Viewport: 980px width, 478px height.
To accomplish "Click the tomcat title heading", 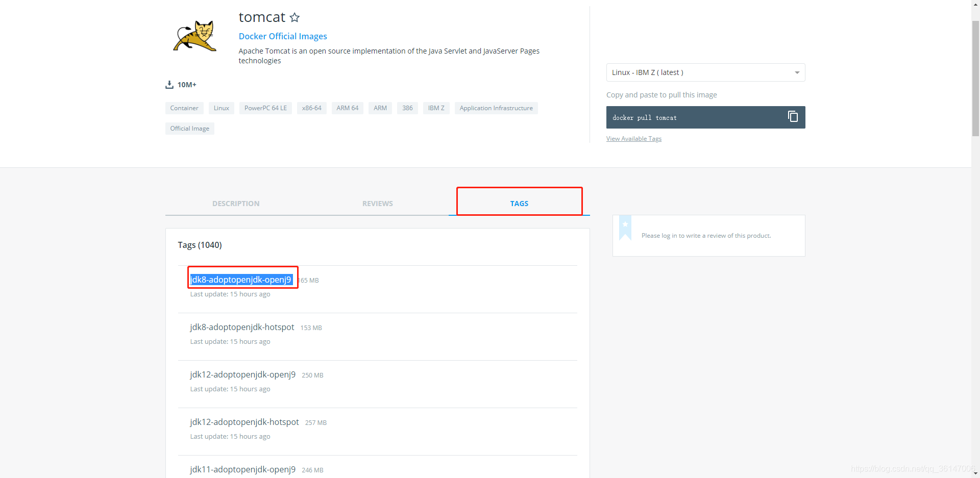I will pyautogui.click(x=262, y=17).
